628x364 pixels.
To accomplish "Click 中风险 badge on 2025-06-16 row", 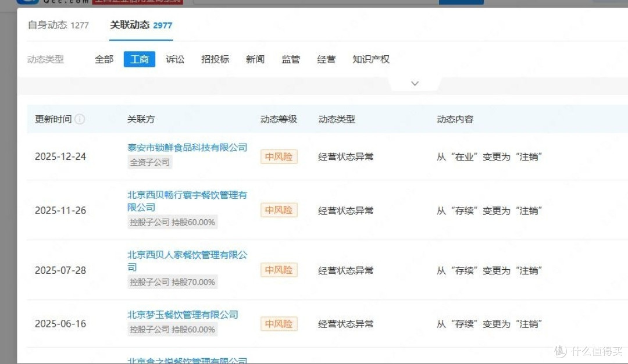I will pyautogui.click(x=279, y=323).
